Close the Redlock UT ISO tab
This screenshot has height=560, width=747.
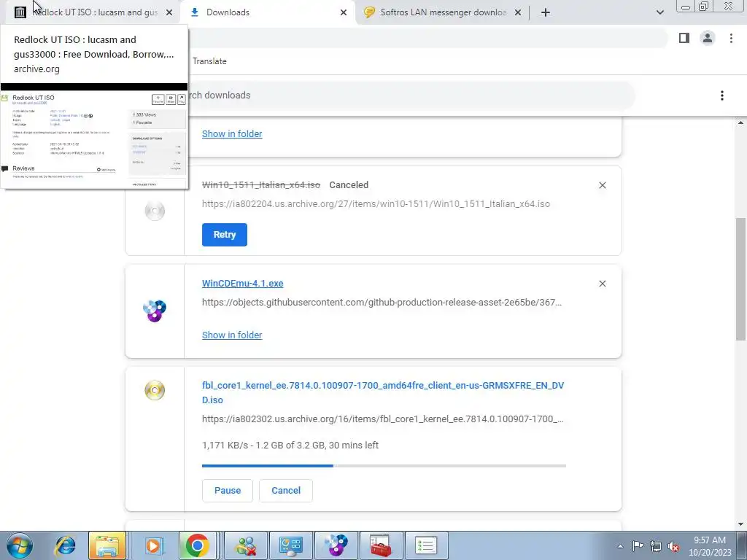[169, 13]
